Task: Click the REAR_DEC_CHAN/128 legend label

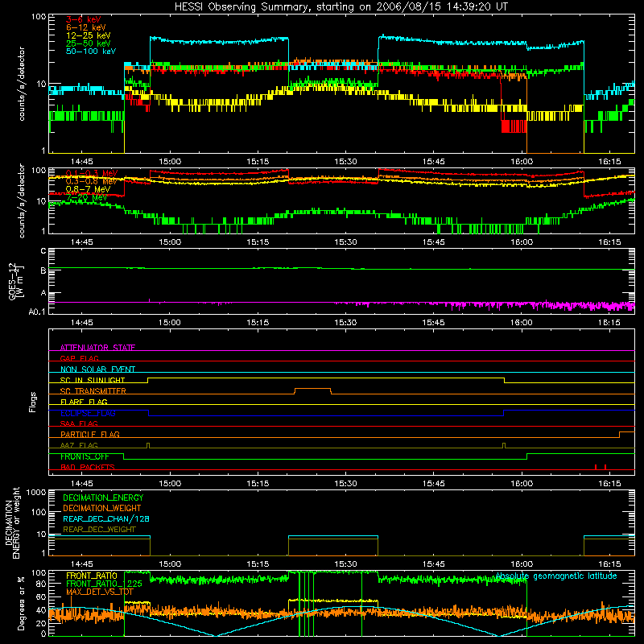Action: click(x=106, y=518)
